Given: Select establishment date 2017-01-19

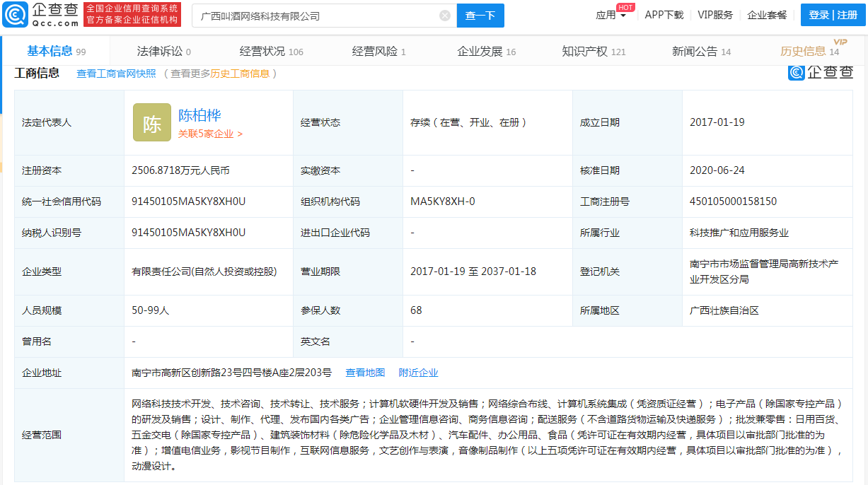Looking at the screenshot, I should pyautogui.click(x=717, y=122).
